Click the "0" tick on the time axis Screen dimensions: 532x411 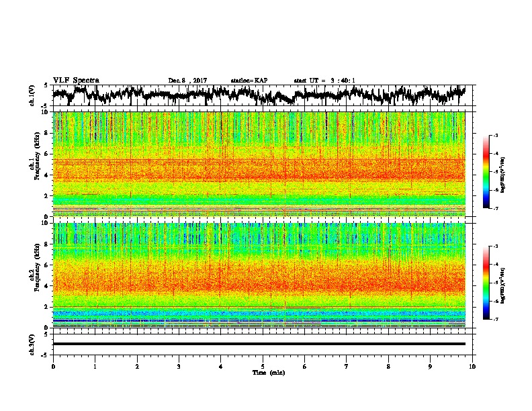pyautogui.click(x=53, y=367)
